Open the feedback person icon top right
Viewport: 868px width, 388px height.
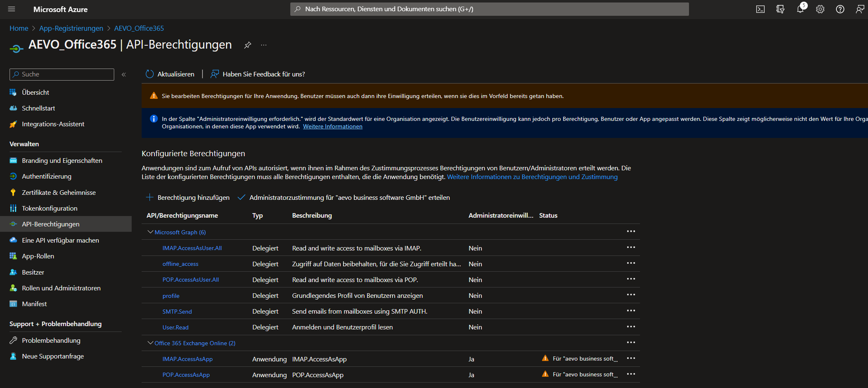coord(860,9)
